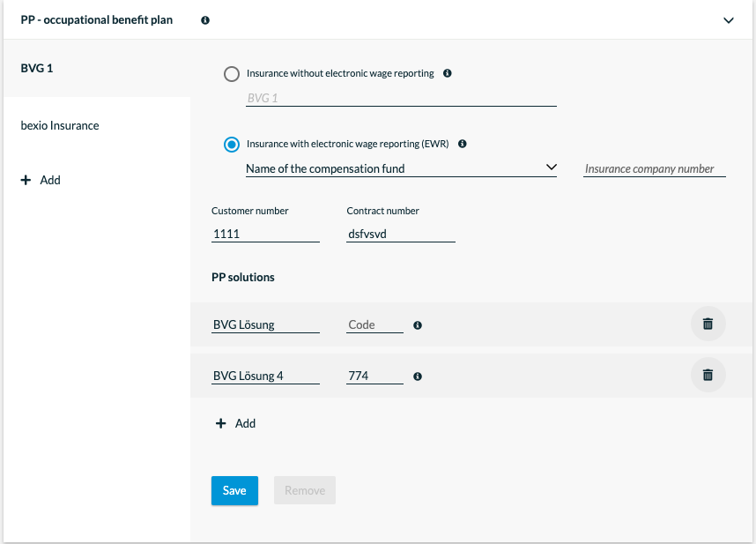The width and height of the screenshot is (756, 544).
Task: Open Name of the compensation fund dropdown
Action: click(x=401, y=168)
